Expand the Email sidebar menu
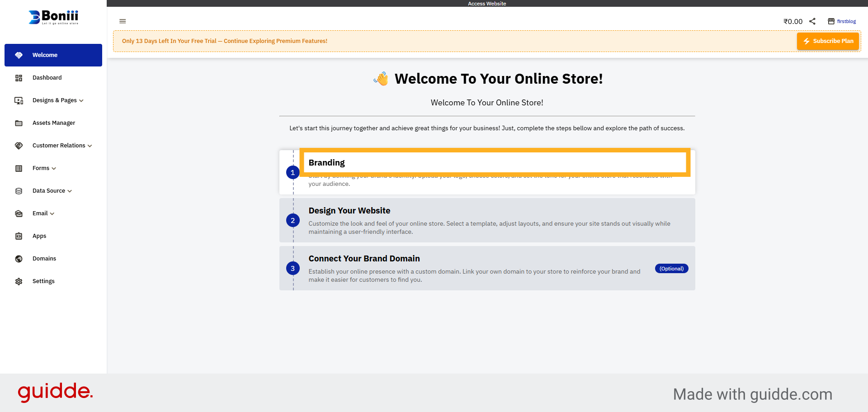Viewport: 868px width, 412px height. pos(40,213)
